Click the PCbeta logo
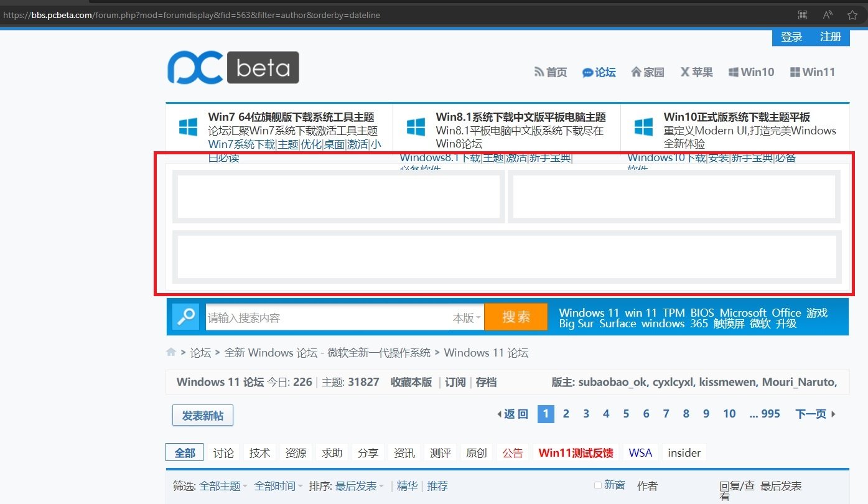This screenshot has width=868, height=504. click(233, 68)
